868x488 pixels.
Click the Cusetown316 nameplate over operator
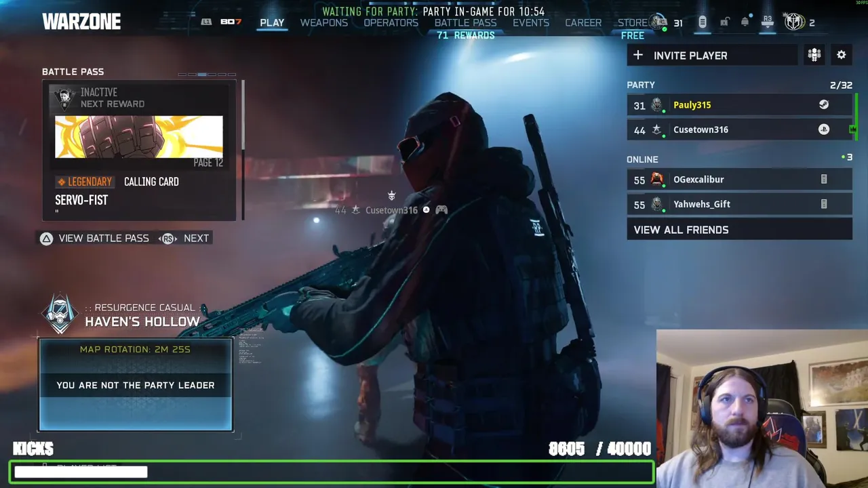tap(391, 210)
